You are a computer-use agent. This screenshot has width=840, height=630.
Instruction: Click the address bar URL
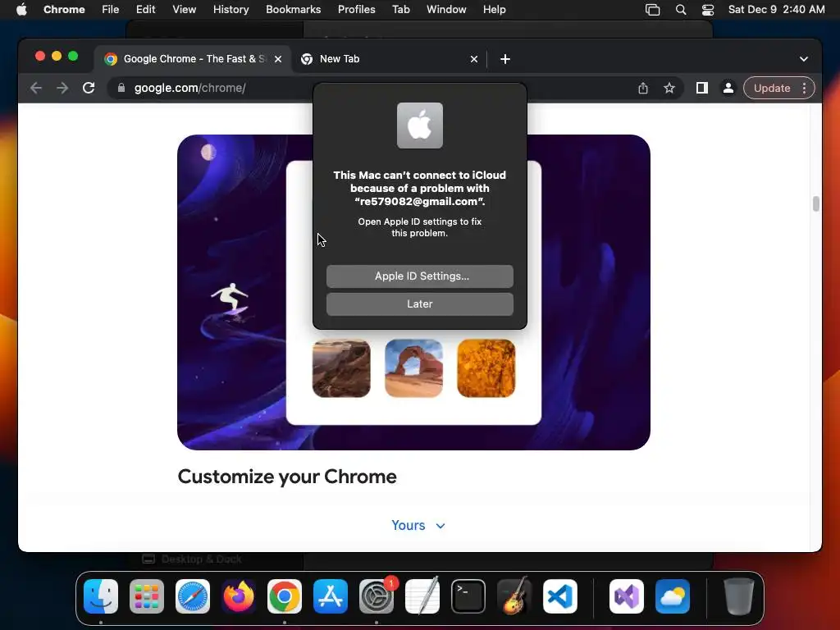point(189,88)
